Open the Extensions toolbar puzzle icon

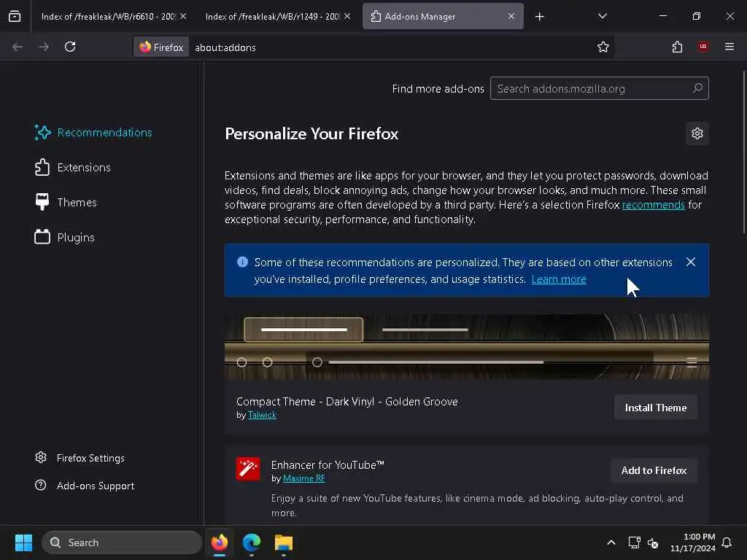coord(678,47)
